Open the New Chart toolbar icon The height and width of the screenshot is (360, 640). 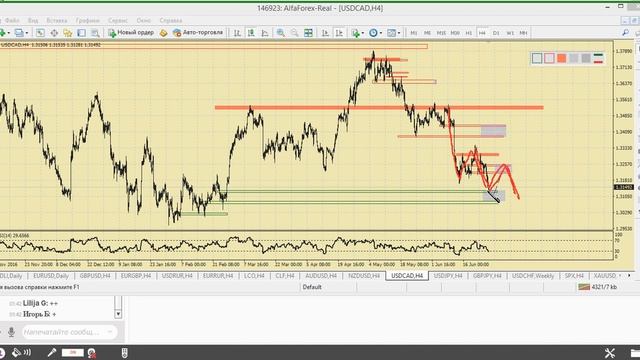2,33
